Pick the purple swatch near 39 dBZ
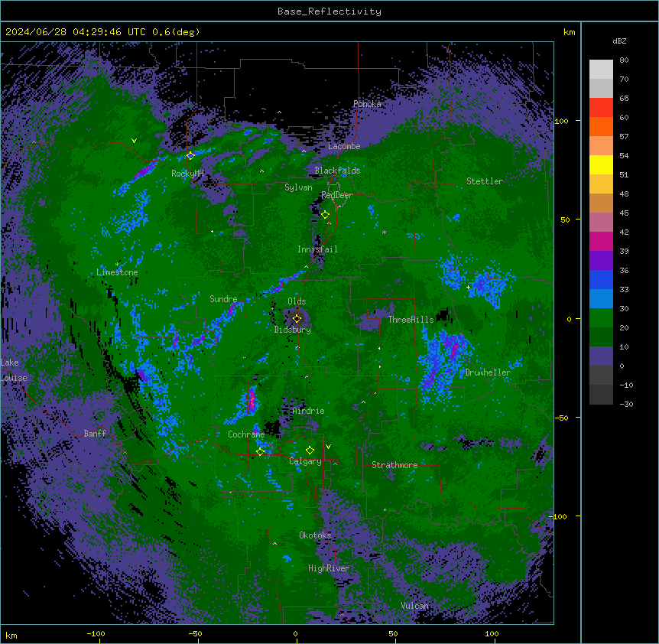 click(601, 260)
